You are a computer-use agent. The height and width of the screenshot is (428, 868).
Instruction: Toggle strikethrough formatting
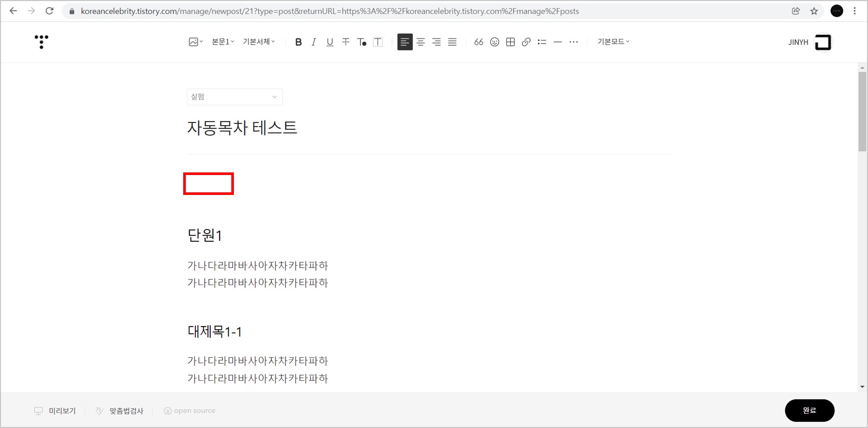(x=346, y=42)
